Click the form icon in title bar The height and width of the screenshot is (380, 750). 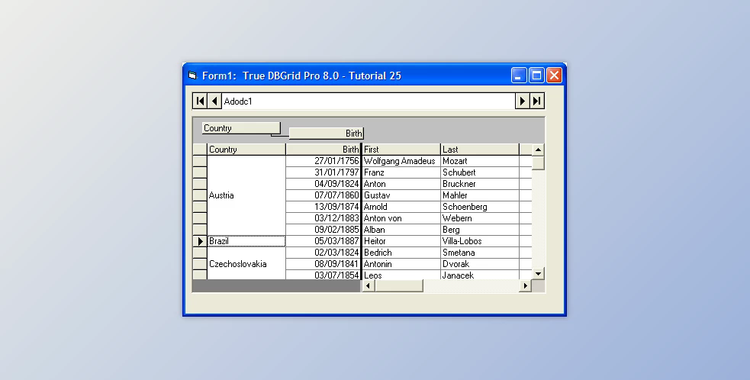pos(192,76)
